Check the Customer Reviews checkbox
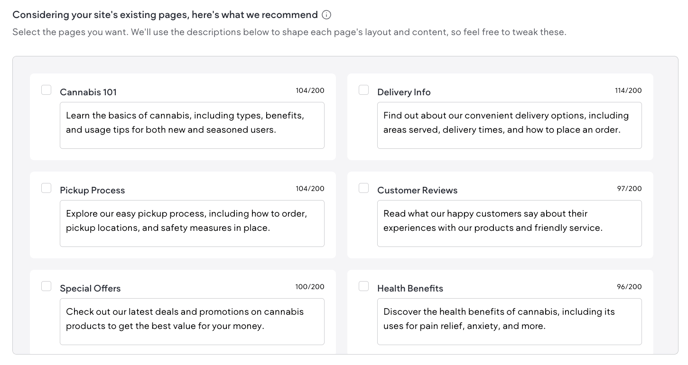Image resolution: width=688 pixels, height=365 pixels. click(363, 188)
